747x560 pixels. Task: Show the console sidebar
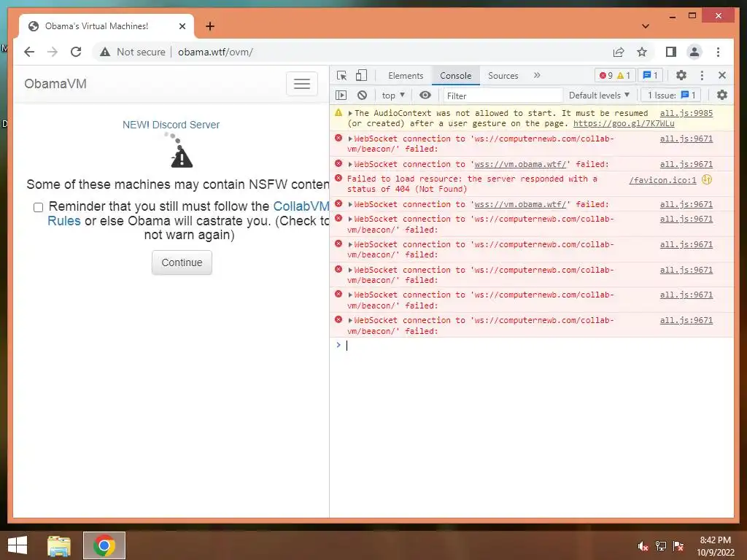341,96
